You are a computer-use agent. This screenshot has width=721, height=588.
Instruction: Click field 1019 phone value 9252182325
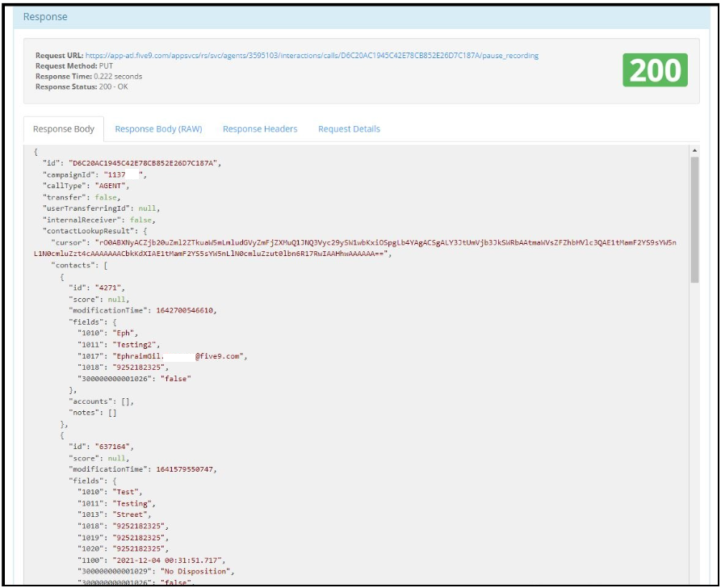coord(139,538)
